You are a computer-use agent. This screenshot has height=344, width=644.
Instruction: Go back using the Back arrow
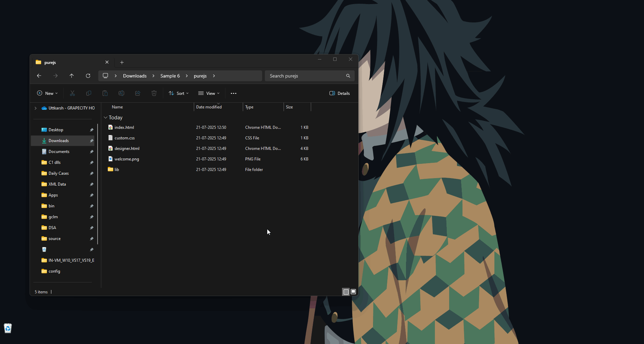pyautogui.click(x=39, y=76)
